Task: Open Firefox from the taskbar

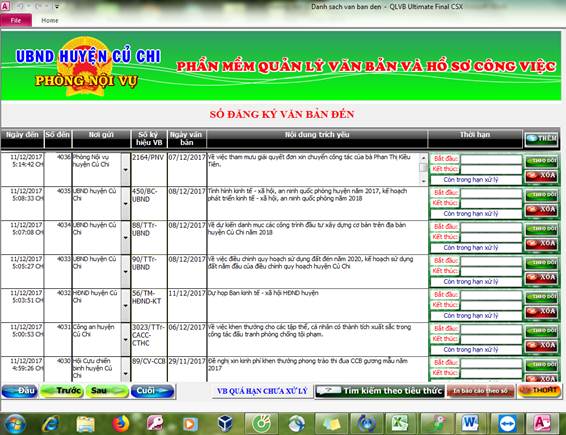Action: click(x=121, y=423)
